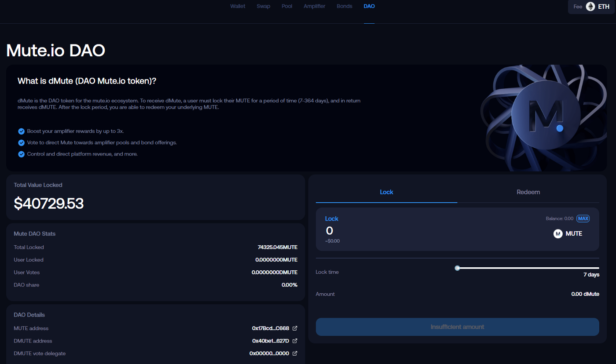Click the 'Balance: 0.00' text
The height and width of the screenshot is (364, 616).
(560, 218)
